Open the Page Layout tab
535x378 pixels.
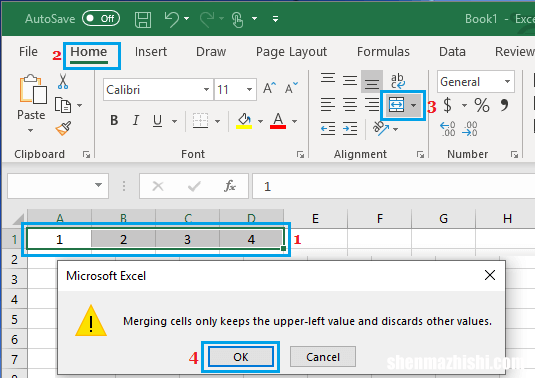[x=291, y=52]
